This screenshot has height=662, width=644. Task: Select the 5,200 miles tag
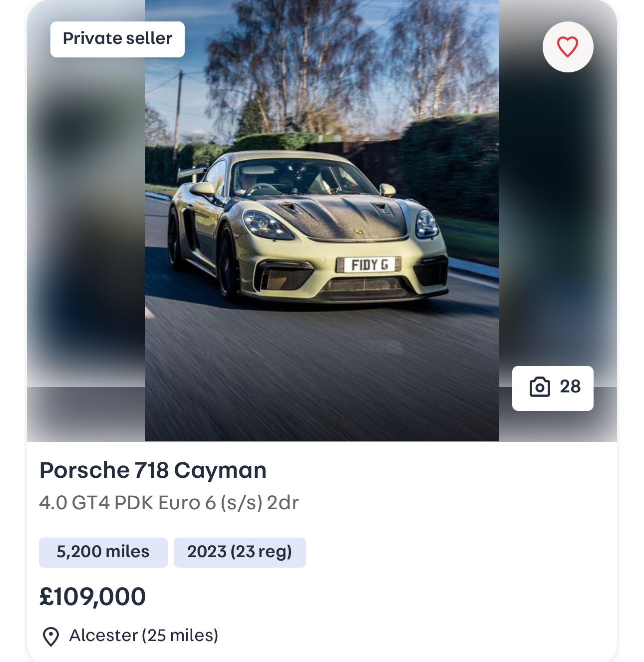click(x=103, y=552)
